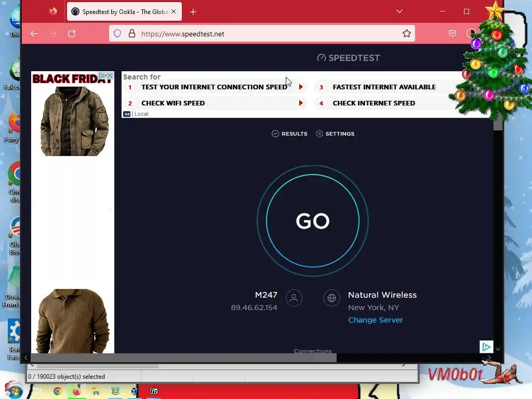Screen dimensions: 532x399
Task: Open the Firefox view icon in tab bar
Action: point(53,11)
